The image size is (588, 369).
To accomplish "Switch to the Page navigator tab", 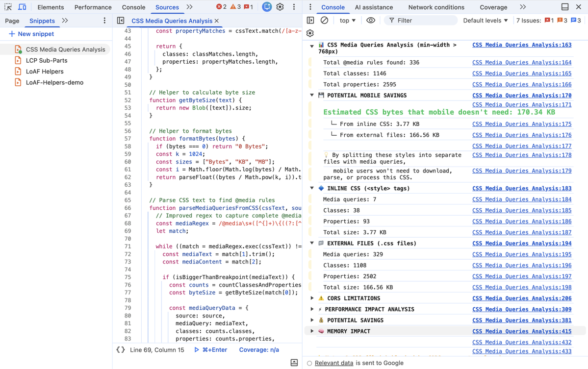I will coord(12,21).
